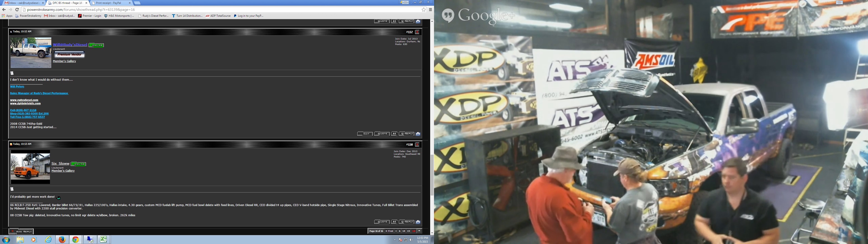The image size is (868, 244).
Task: Close the Inbox Gmail tab
Action: coord(43,3)
